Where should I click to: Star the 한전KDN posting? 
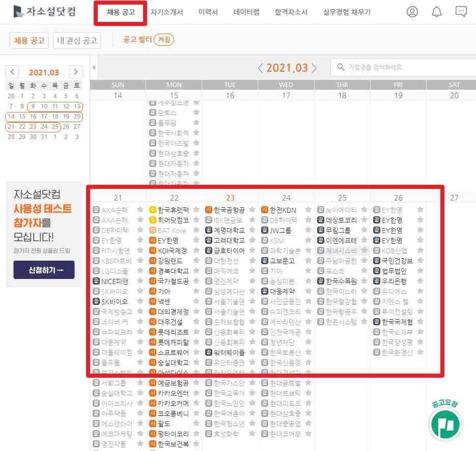click(308, 209)
